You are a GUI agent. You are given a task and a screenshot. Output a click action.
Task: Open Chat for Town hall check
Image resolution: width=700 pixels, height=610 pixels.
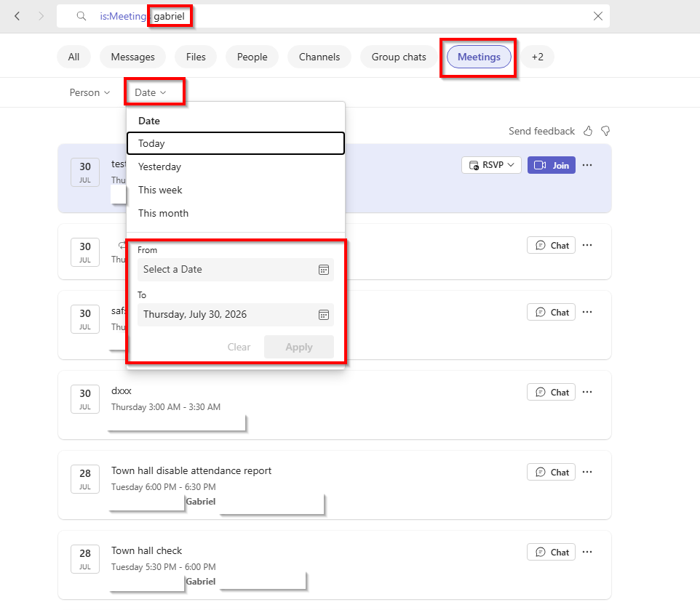551,553
